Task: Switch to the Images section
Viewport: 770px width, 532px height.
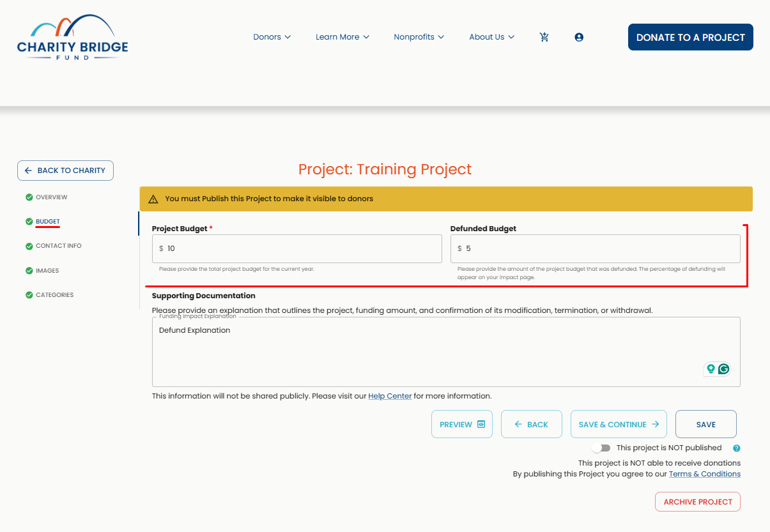Action: 47,271
